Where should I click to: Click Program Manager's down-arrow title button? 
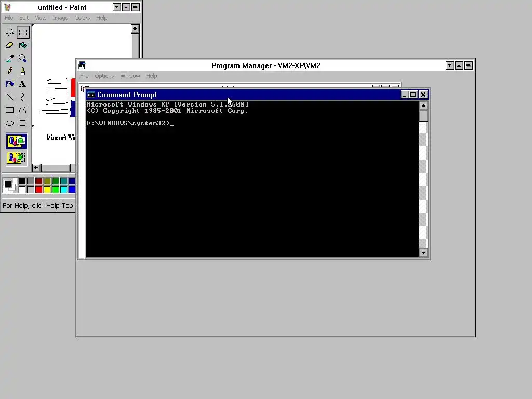449,65
